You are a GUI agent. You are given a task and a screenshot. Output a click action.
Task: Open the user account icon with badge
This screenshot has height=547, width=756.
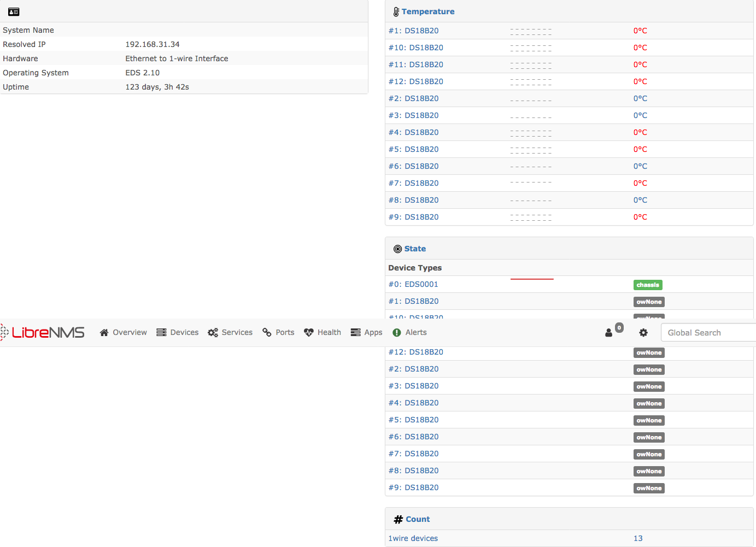610,332
